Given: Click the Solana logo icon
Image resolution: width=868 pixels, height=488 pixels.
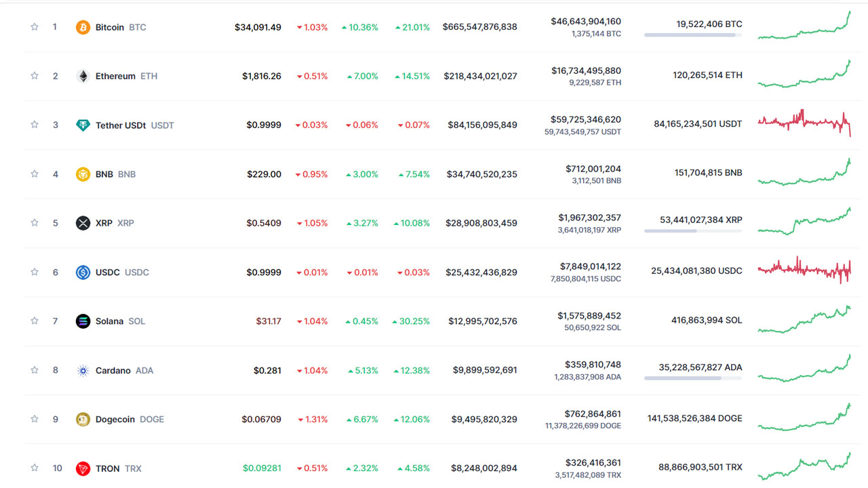Looking at the screenshot, I should tap(83, 321).
